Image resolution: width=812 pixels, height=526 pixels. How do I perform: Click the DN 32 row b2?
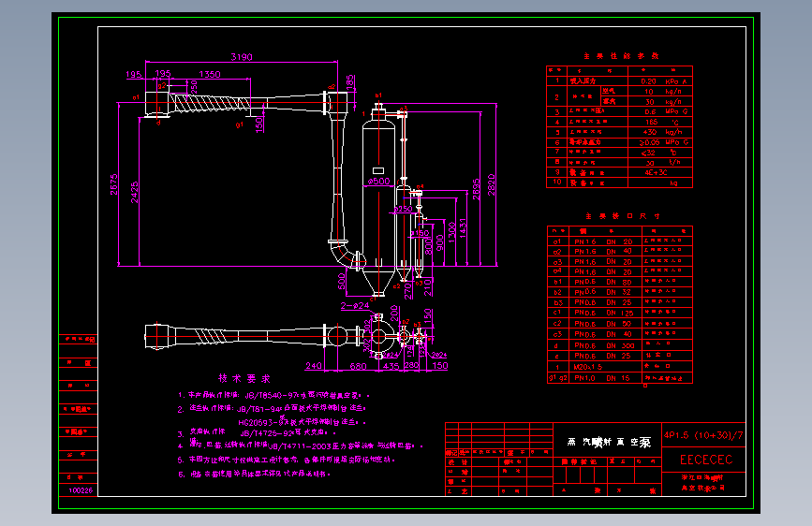click(x=620, y=293)
